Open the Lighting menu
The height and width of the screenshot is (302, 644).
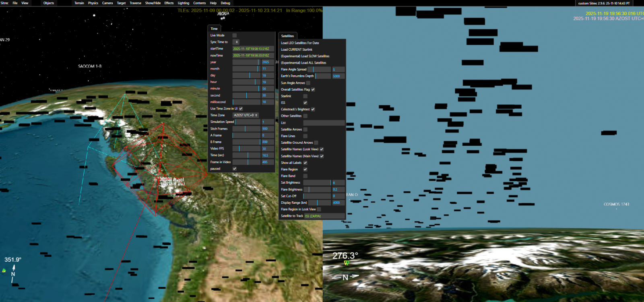184,3
